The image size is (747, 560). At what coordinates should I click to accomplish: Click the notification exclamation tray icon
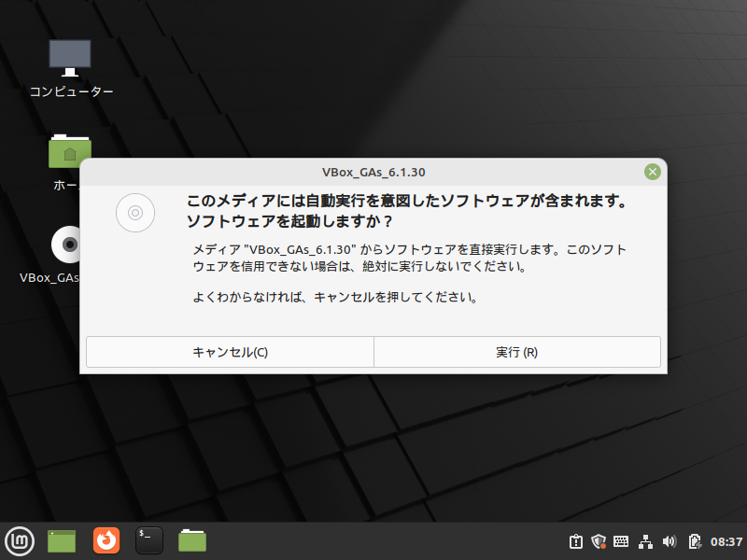(575, 541)
